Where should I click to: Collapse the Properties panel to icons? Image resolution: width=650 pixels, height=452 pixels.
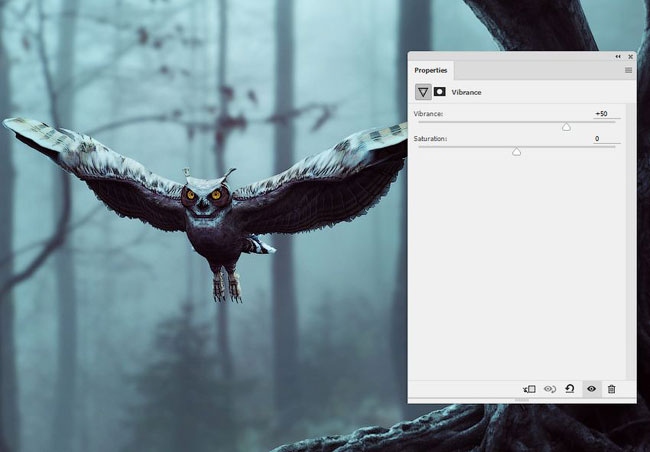618,56
